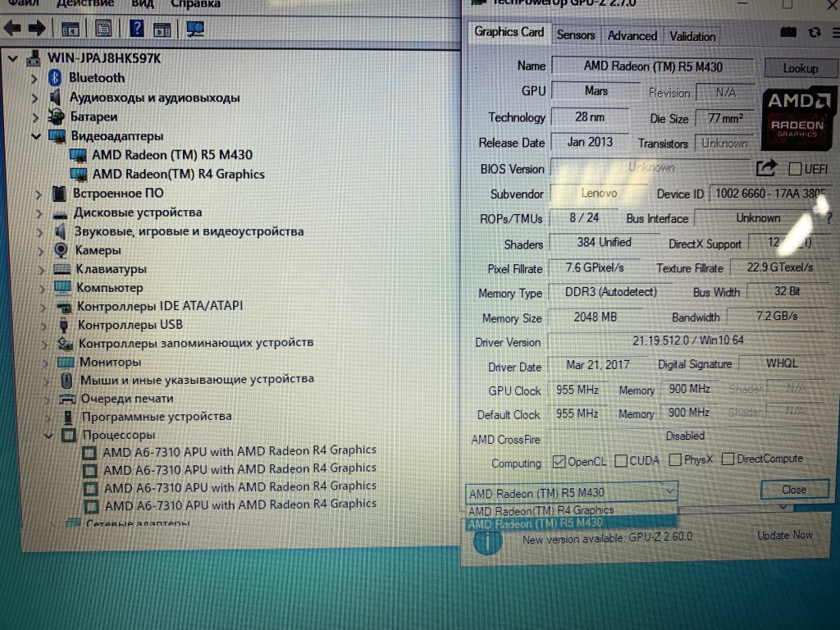840x630 pixels.
Task: Click the Back arrow in Device Manager toolbar
Action: (x=11, y=28)
